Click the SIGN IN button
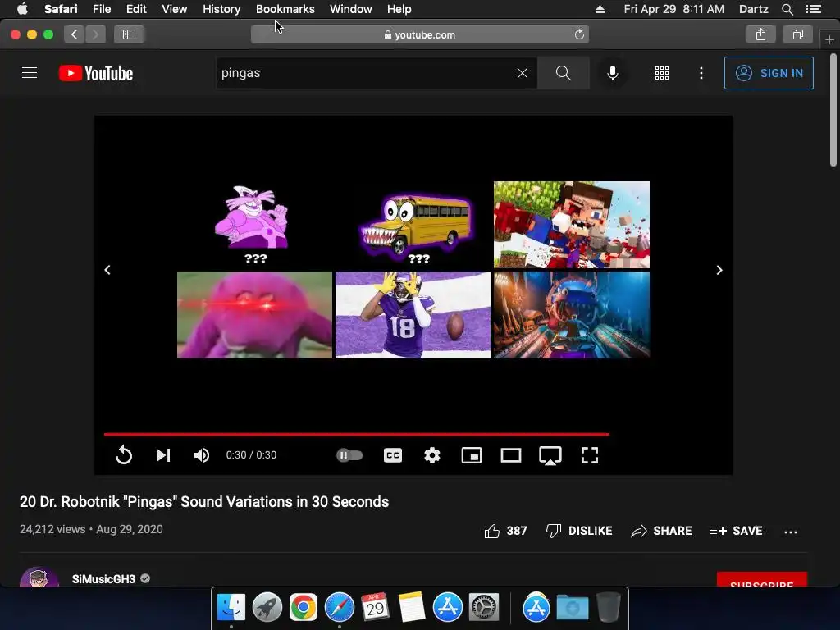This screenshot has height=630, width=840. point(769,73)
